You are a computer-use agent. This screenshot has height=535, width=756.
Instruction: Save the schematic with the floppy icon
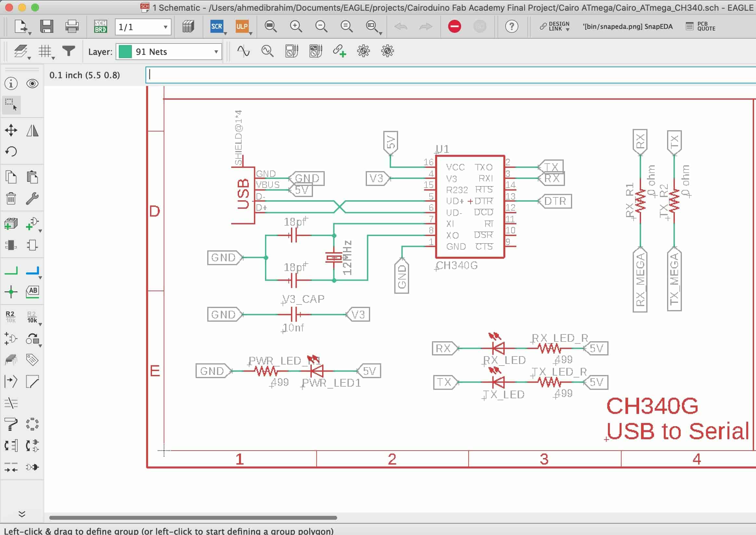(x=46, y=26)
